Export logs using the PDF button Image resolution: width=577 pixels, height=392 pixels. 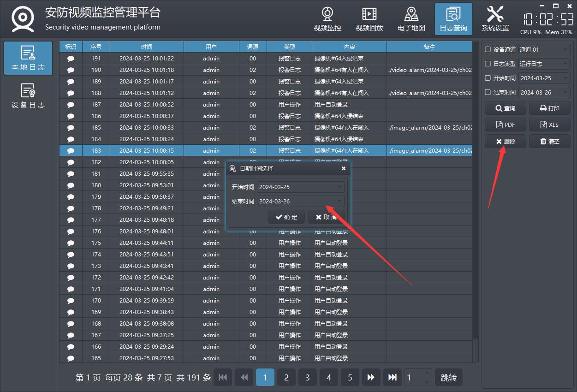click(505, 125)
